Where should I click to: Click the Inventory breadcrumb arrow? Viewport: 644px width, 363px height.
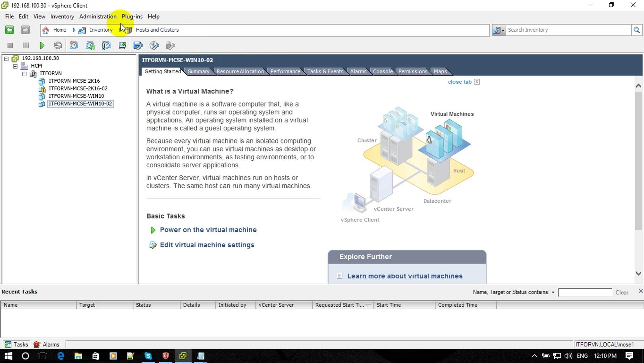click(74, 30)
